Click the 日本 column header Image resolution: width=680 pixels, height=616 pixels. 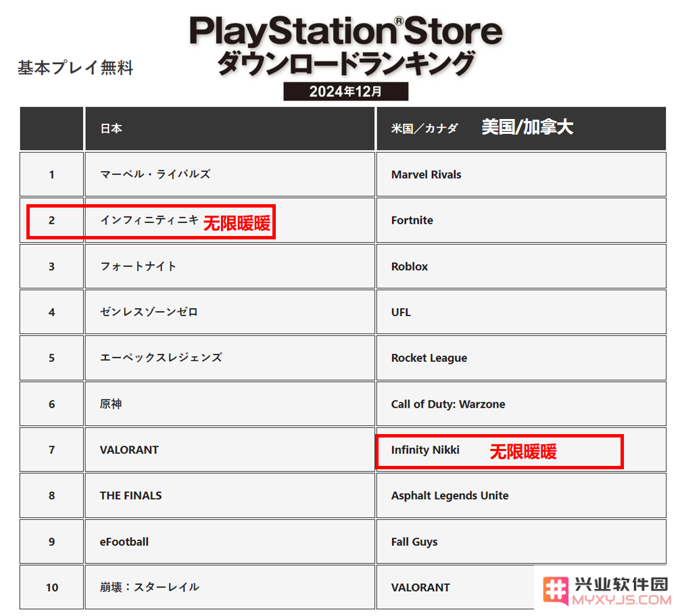point(112,128)
